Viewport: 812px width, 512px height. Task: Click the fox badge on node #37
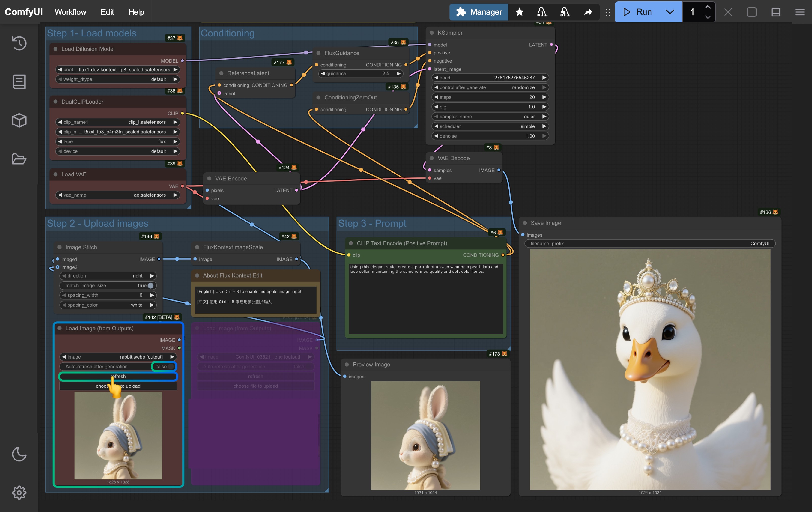coord(180,38)
